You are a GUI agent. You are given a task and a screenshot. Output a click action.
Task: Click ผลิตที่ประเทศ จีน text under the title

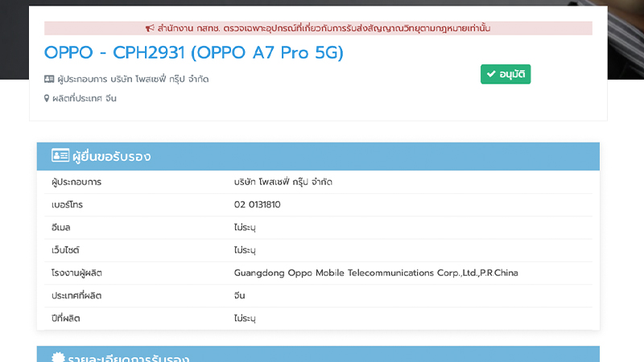click(x=85, y=98)
